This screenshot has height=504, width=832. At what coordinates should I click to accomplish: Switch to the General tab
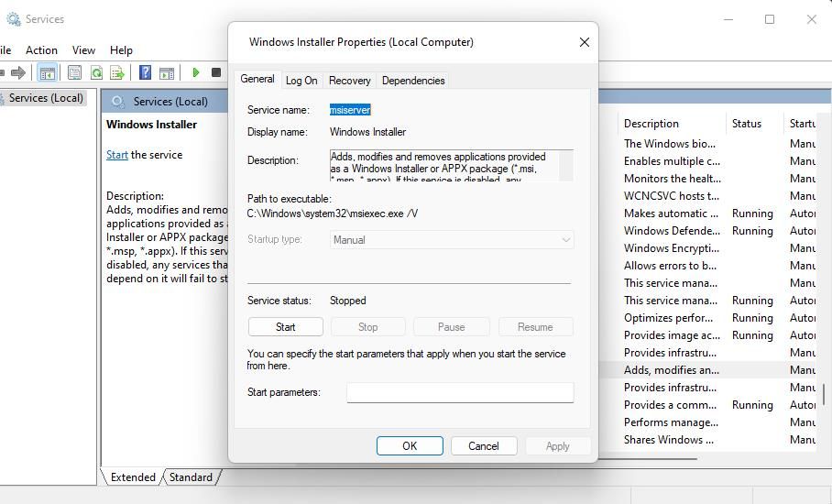click(x=257, y=79)
